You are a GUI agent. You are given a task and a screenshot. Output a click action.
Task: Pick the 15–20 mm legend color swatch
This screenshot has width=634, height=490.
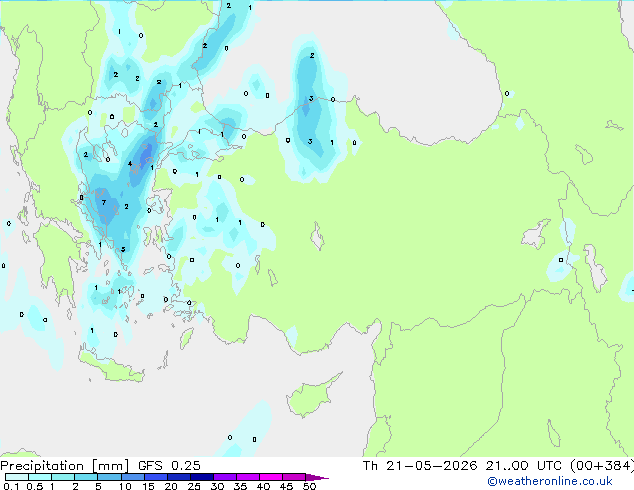click(155, 477)
